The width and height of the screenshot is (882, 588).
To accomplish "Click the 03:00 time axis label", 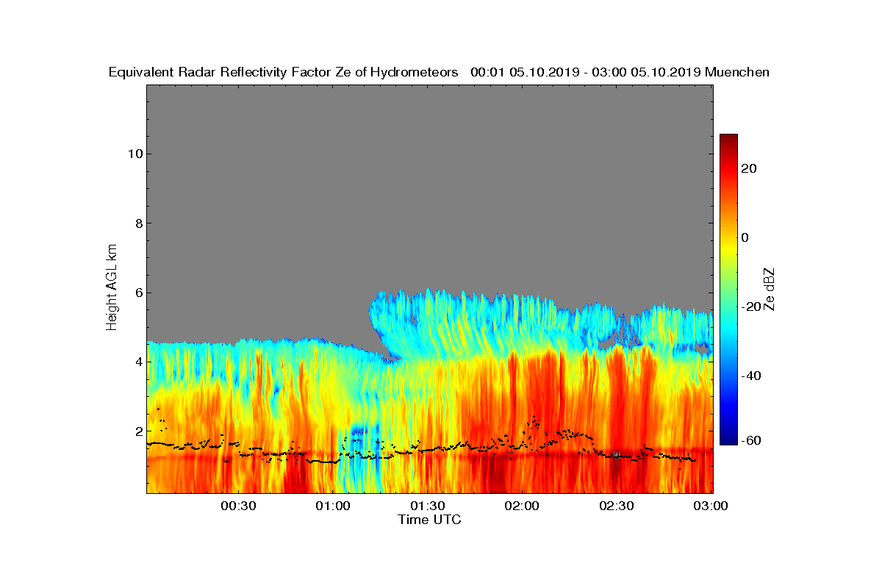I will [711, 506].
